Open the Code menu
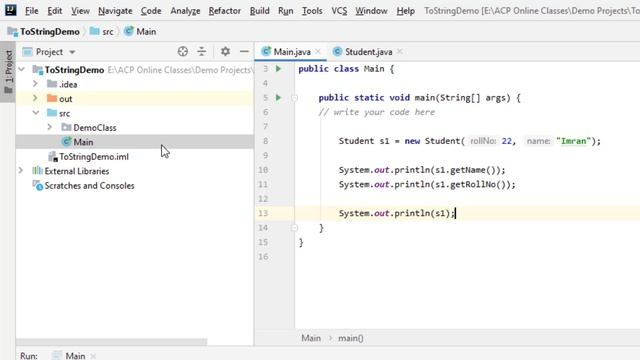Viewport: 640px width, 360px height. pos(151,11)
